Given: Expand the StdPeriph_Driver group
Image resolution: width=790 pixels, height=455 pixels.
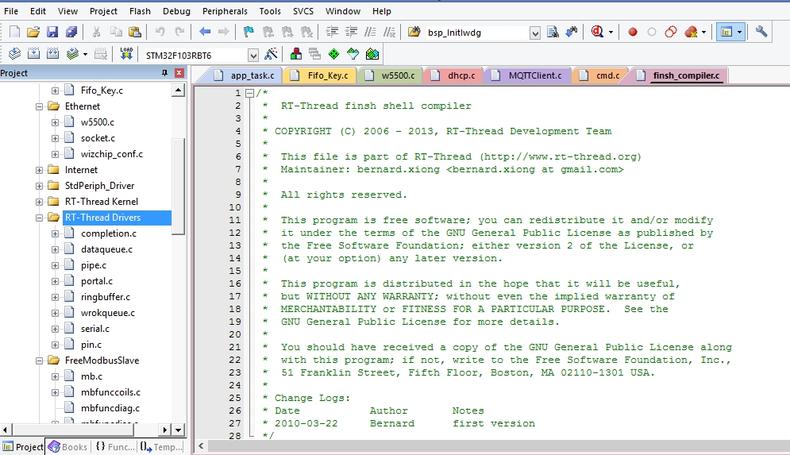Looking at the screenshot, I should click(x=39, y=186).
